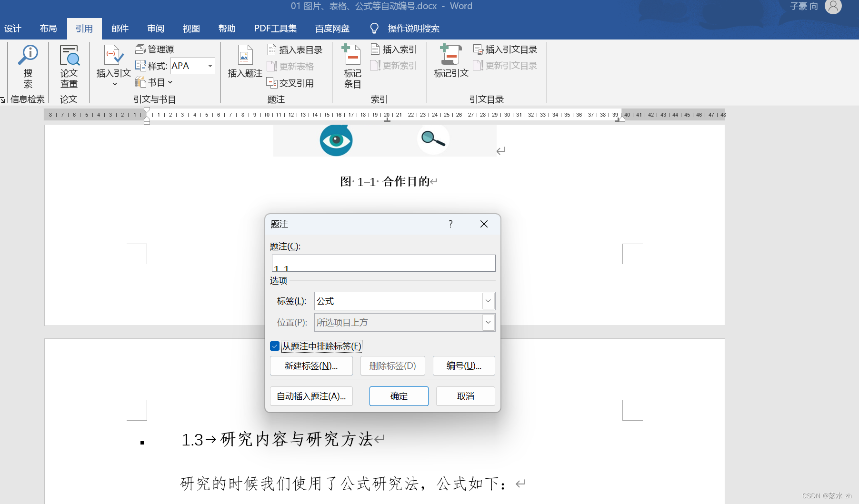Click the 信息检索 group dialog launcher
This screenshot has height=504, width=859.
[x=3, y=99]
